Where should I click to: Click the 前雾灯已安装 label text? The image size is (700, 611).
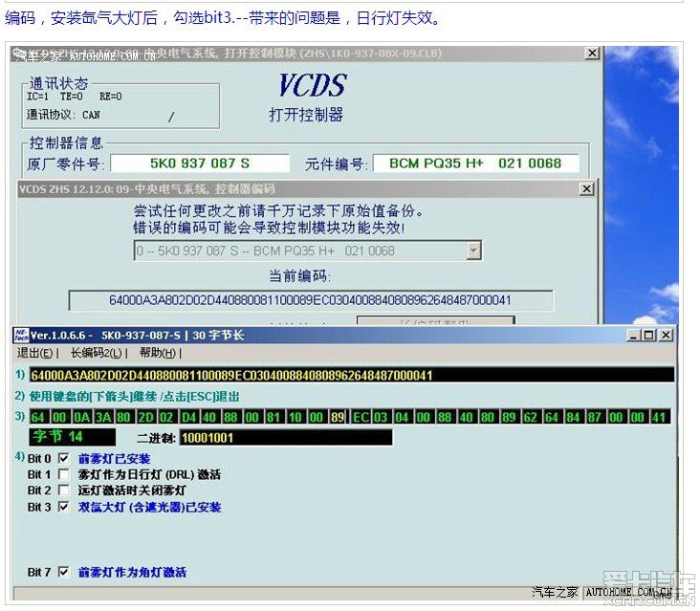pos(115,458)
